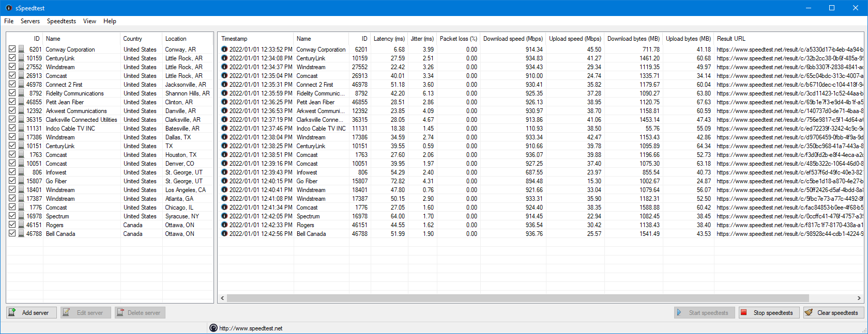
Task: Click result icon of 12:37:46 PM test
Action: click(224, 129)
